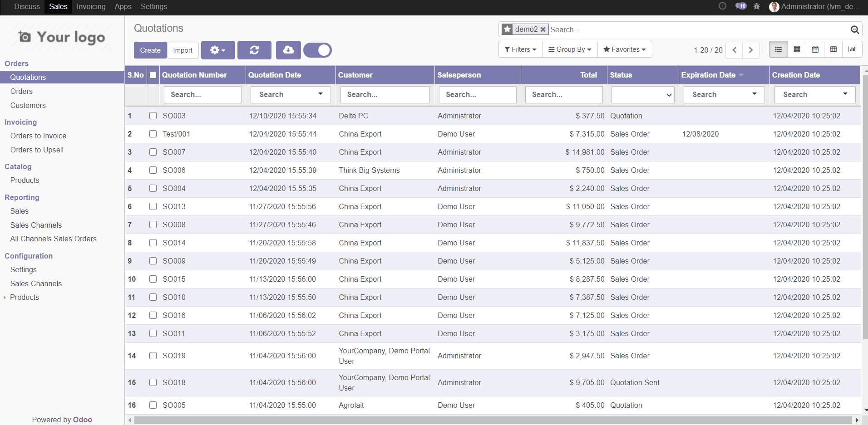Open the graph chart view icon

pyautogui.click(x=852, y=49)
